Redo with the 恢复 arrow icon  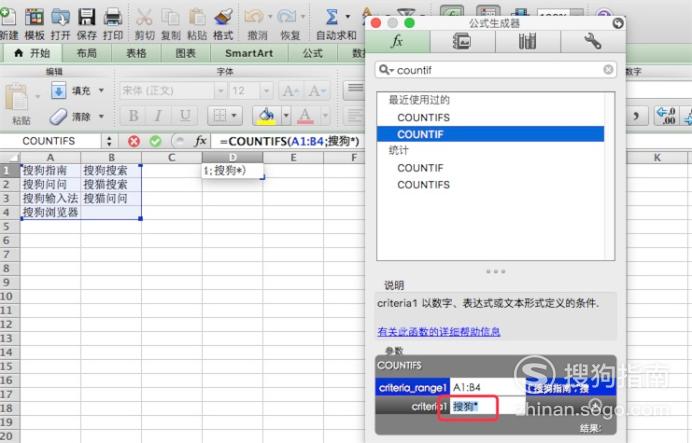pos(287,18)
